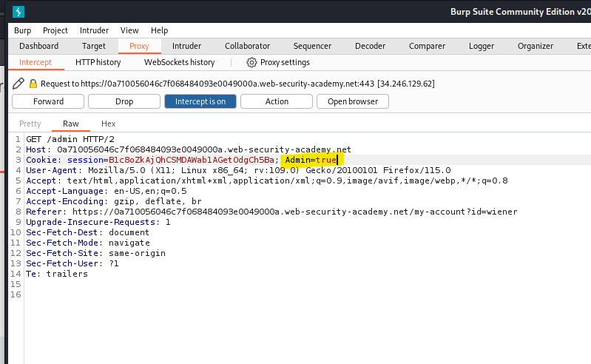This screenshot has width=591, height=364.
Task: Open the WebSockets history sub-tab
Action: click(x=180, y=62)
